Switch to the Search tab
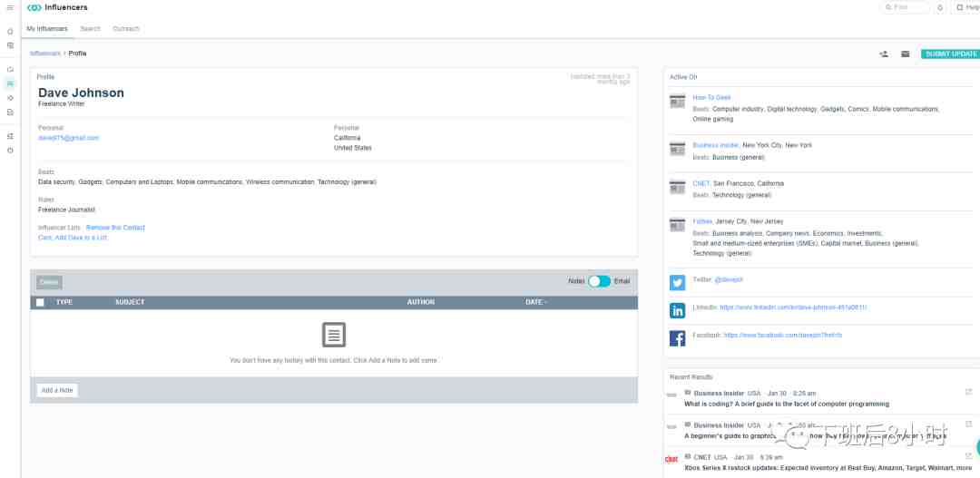This screenshot has width=980, height=478. [x=90, y=29]
